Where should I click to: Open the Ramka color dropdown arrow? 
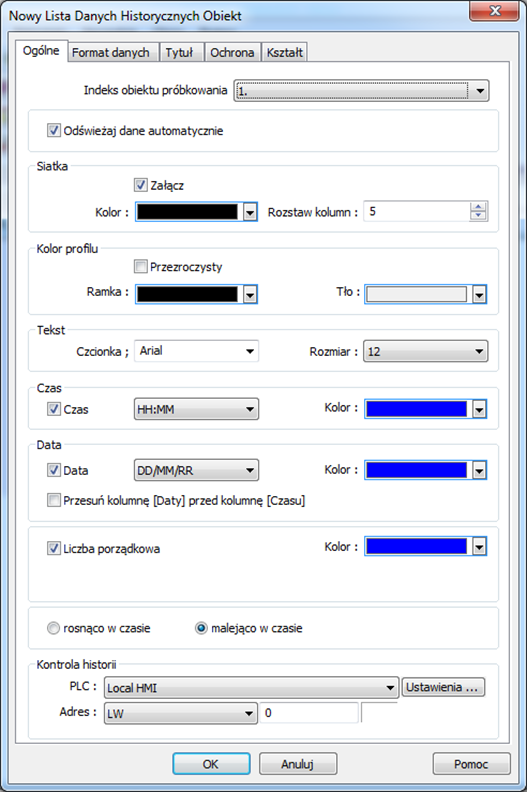(250, 294)
